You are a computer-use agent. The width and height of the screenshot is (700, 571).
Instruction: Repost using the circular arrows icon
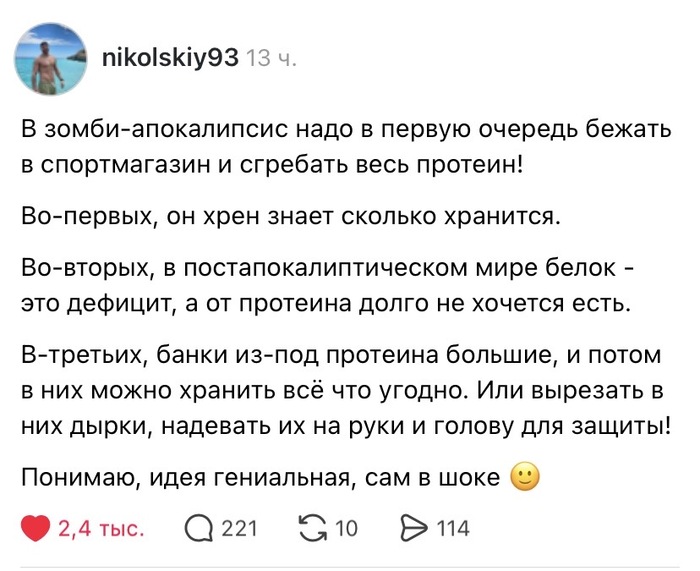(x=313, y=528)
